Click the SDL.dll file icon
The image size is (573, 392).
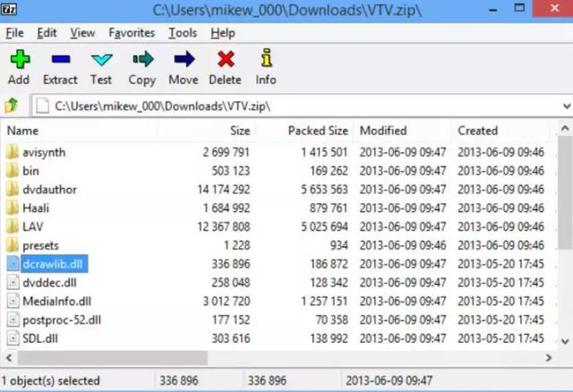(x=13, y=338)
